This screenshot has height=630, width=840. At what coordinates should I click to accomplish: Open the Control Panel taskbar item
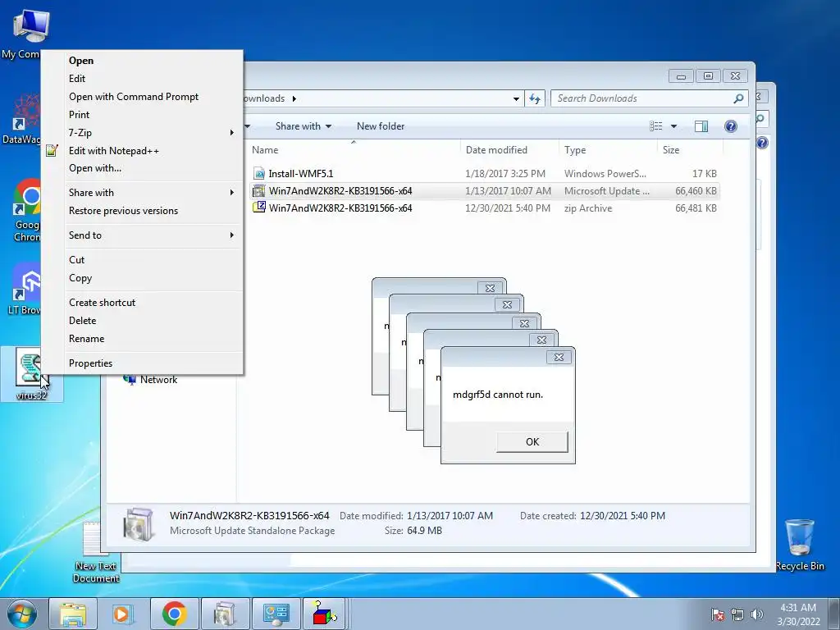point(276,614)
